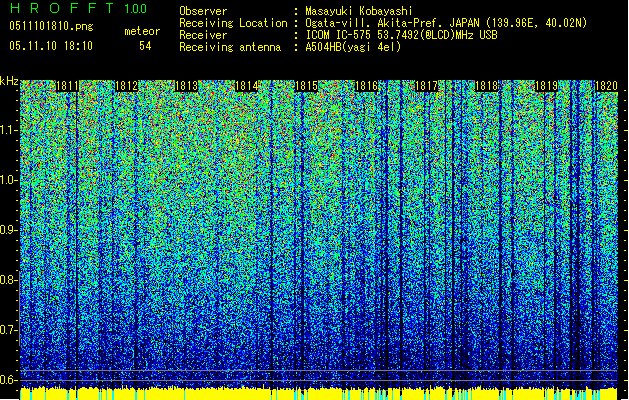Select the 1811 time marker
This screenshot has height=400, width=629.
(67, 86)
